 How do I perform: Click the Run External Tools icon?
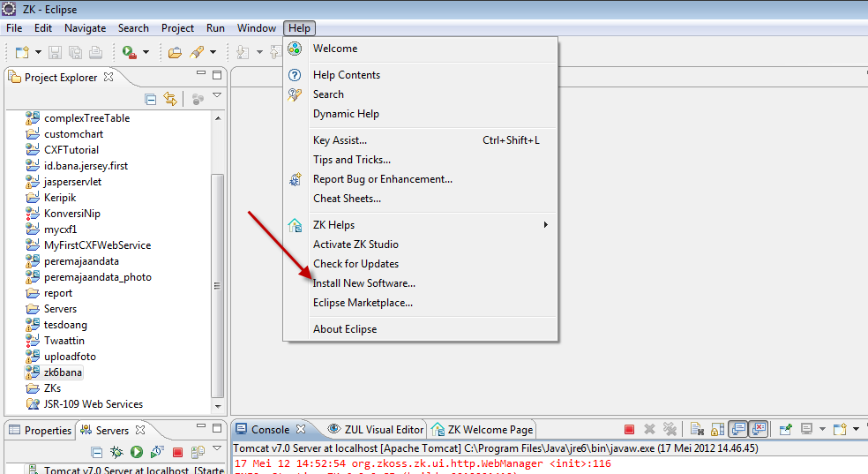pos(130,53)
